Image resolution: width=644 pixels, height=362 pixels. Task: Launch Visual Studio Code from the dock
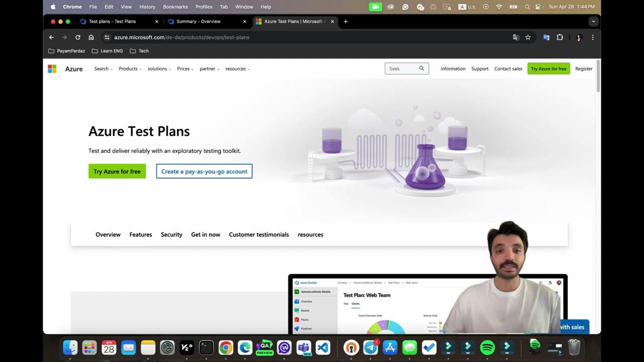[x=323, y=347]
